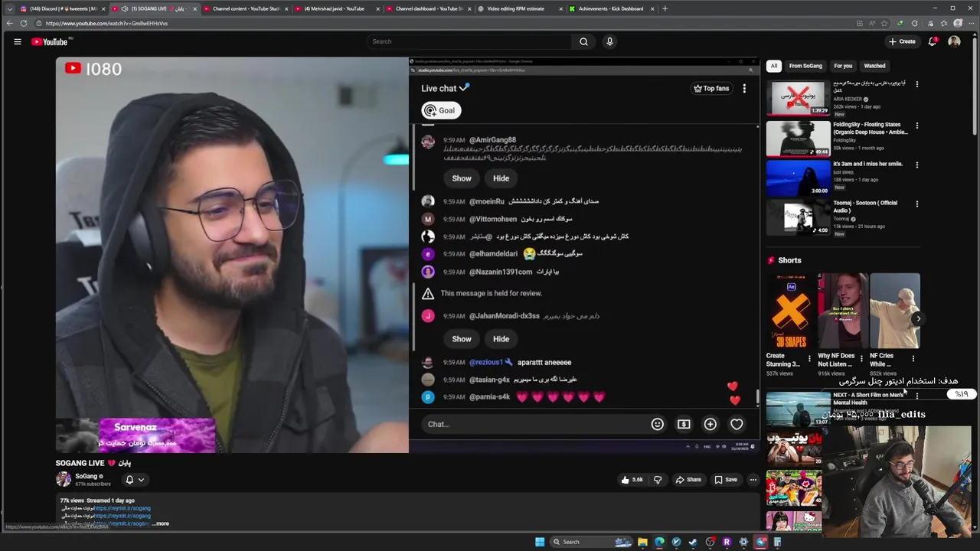The height and width of the screenshot is (551, 980).
Task: Click the heart reaction in Live chat
Action: [737, 424]
